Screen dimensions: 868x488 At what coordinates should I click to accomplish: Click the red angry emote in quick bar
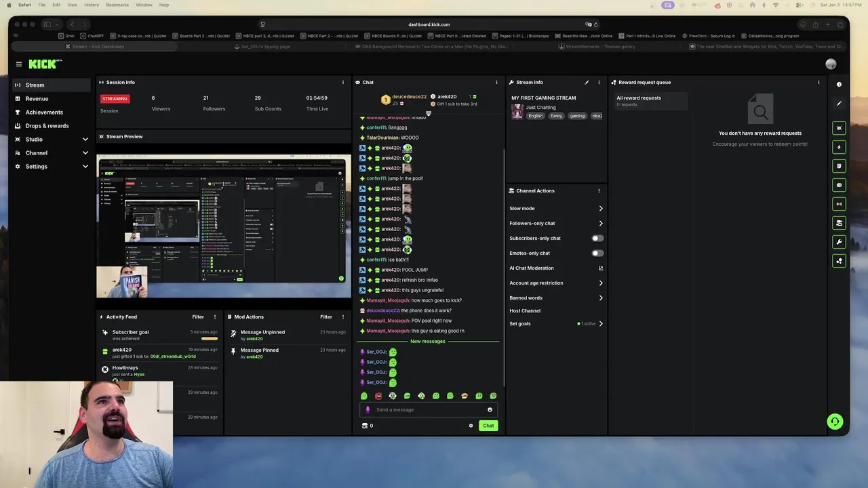378,396
